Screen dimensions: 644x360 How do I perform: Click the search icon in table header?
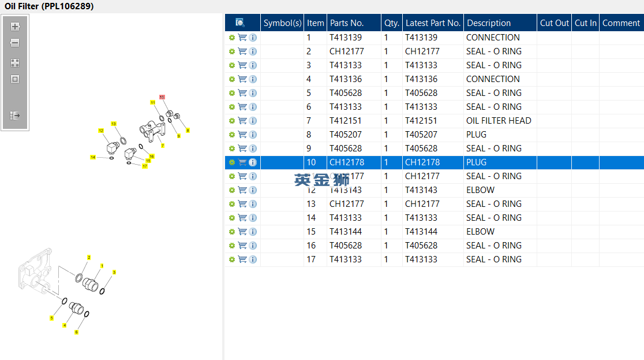(240, 23)
